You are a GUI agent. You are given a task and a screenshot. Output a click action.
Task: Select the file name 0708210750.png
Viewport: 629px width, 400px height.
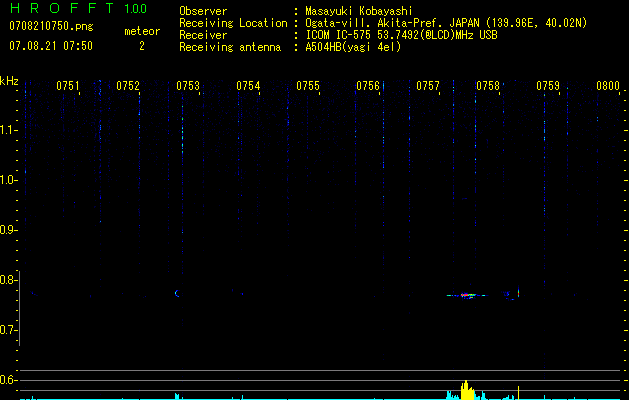tap(51, 26)
